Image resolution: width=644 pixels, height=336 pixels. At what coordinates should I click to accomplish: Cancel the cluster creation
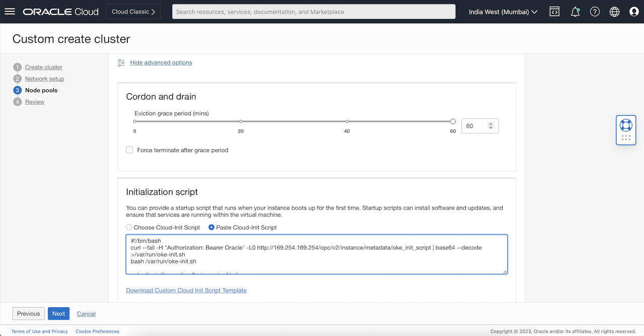(x=86, y=313)
